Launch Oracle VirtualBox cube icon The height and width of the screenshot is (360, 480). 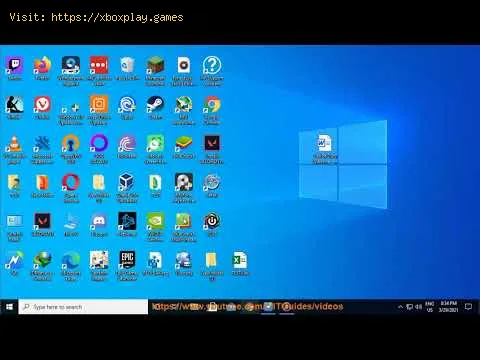coord(127,183)
